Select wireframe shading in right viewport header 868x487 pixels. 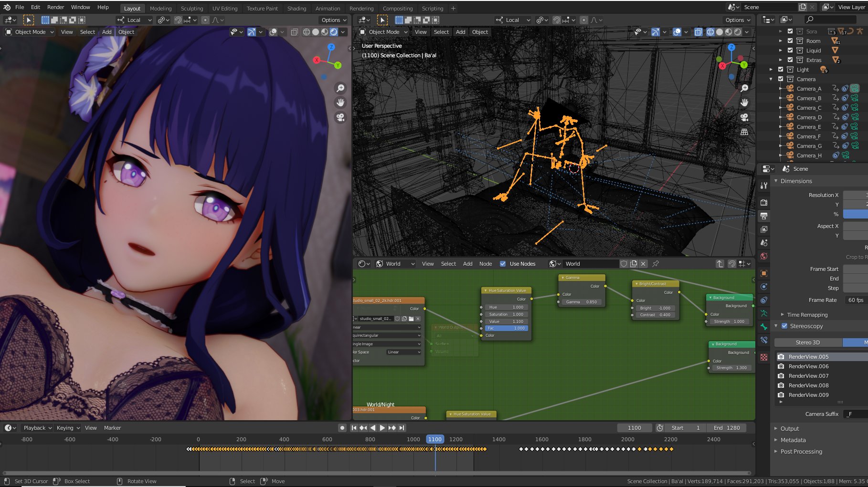710,32
